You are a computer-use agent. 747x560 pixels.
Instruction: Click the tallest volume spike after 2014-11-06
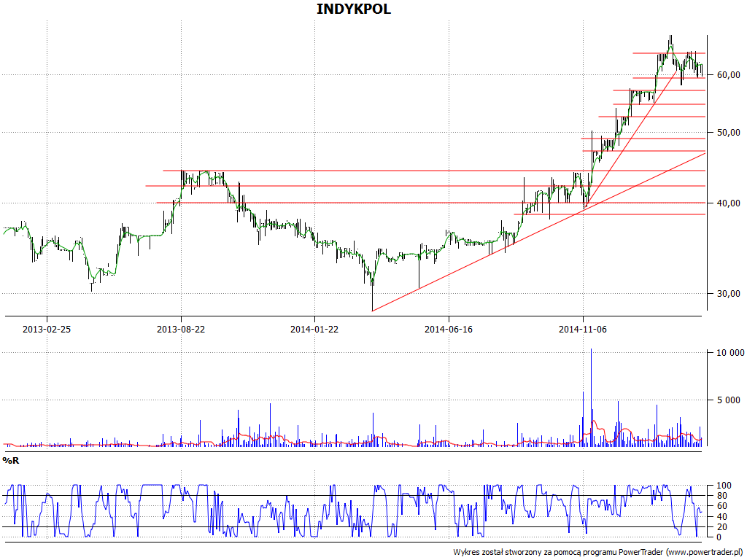591,397
